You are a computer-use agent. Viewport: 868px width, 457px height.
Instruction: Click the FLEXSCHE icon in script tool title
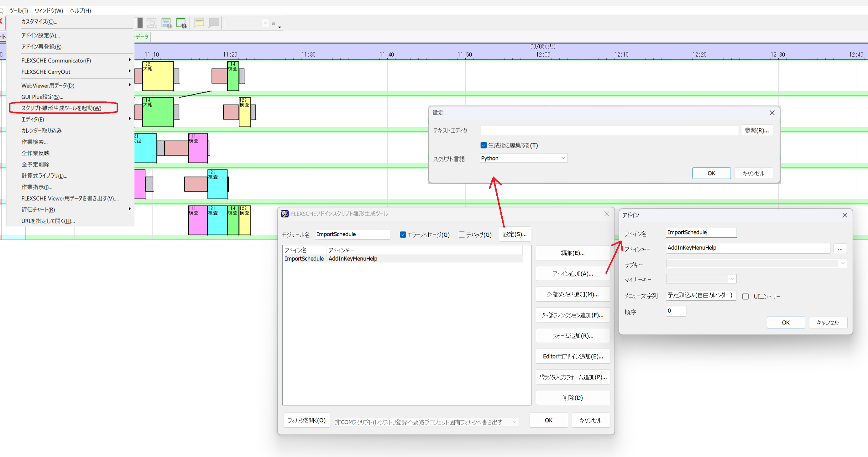click(285, 214)
